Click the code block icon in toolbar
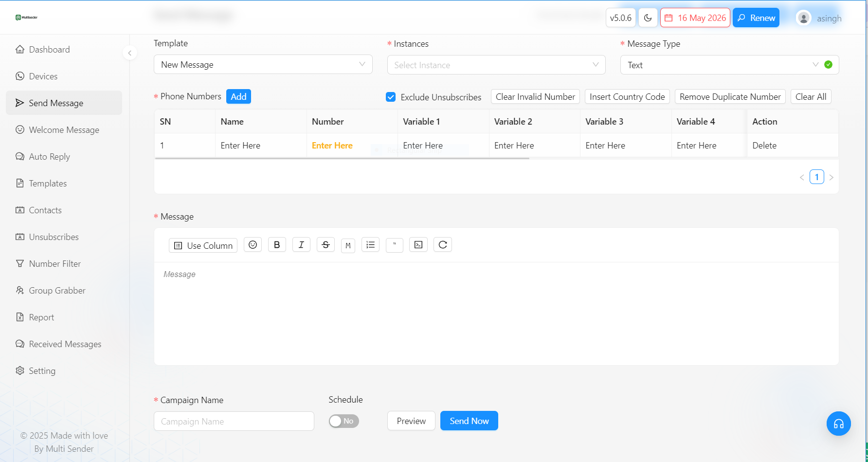Screen dimensions: 868x462 418,245
